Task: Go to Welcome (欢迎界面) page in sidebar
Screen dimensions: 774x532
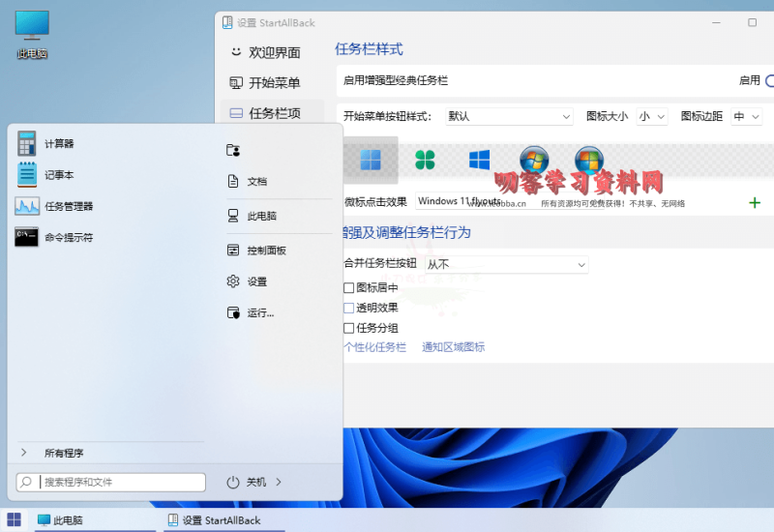Action: 265,52
